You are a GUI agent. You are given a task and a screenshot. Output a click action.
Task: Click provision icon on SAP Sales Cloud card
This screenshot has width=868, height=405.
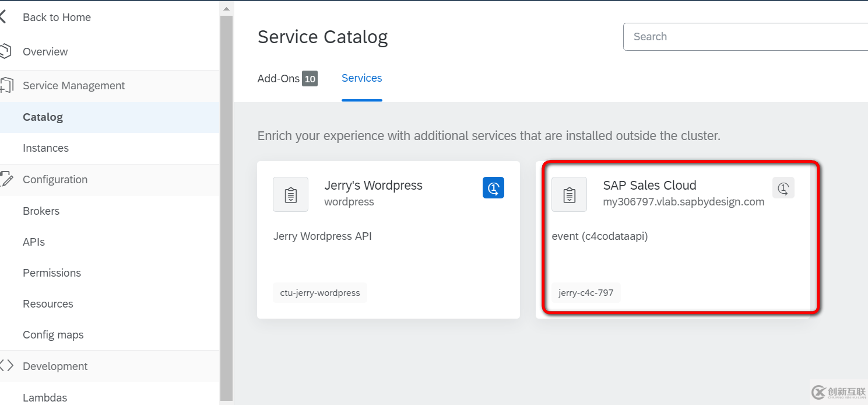[783, 187]
